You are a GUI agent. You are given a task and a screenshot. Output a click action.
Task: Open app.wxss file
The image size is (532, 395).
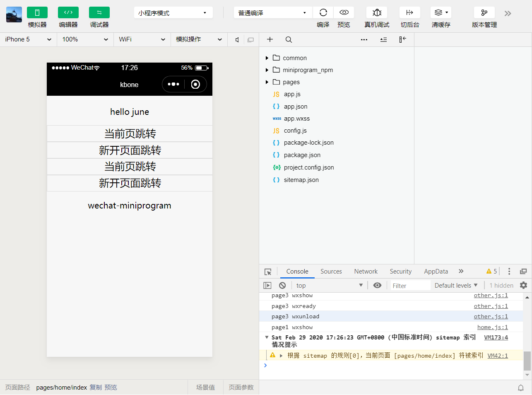pos(297,119)
